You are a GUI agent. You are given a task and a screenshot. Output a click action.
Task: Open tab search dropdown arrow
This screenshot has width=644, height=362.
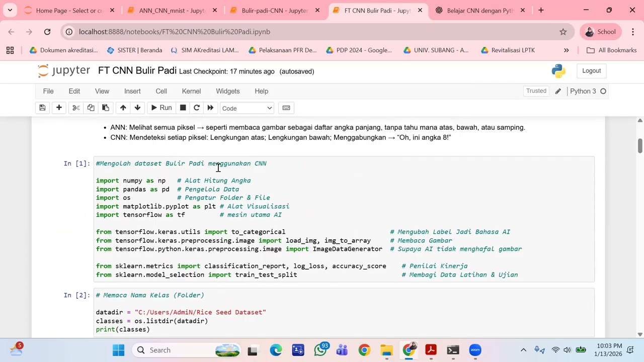click(10, 10)
